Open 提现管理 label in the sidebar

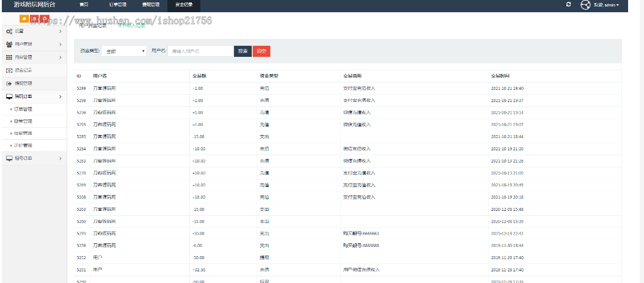tap(23, 83)
